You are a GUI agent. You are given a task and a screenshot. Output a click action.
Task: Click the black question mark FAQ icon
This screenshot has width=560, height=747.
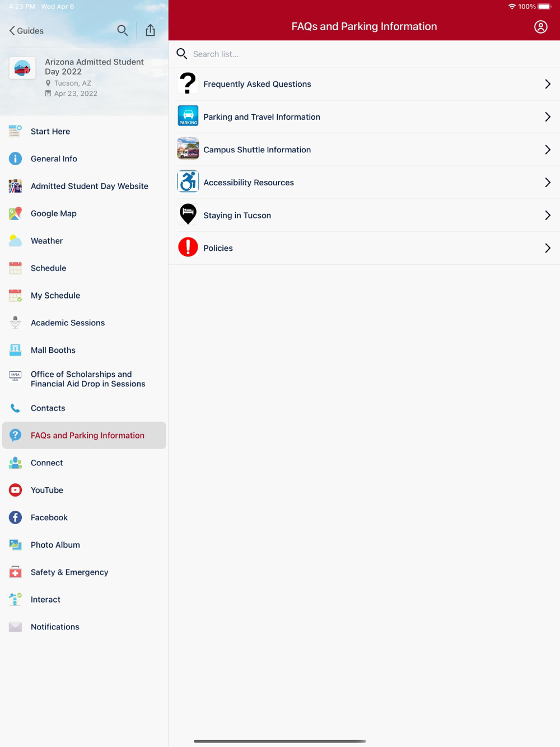click(x=188, y=83)
